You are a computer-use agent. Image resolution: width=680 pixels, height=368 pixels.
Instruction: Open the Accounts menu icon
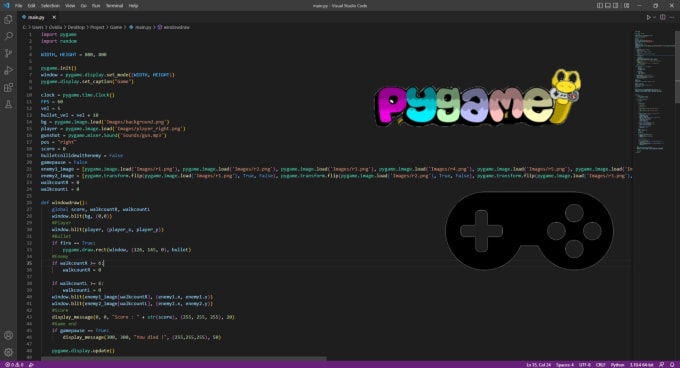(8, 335)
